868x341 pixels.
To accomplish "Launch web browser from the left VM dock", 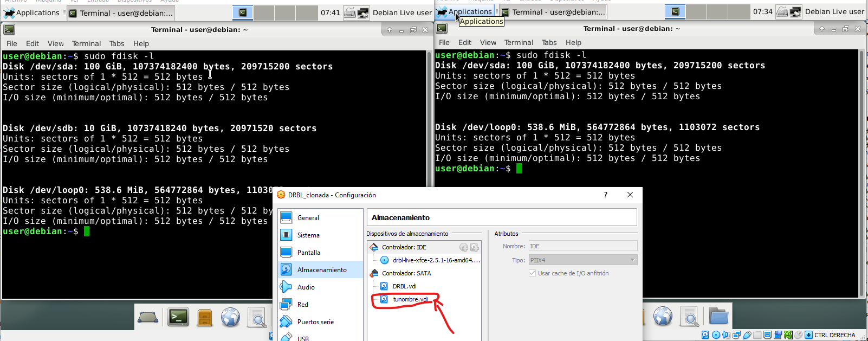I will [230, 317].
